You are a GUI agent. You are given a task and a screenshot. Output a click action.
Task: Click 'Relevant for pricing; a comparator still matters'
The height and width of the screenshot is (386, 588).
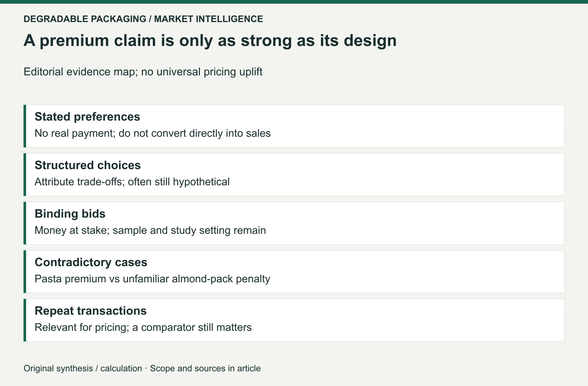pos(143,327)
